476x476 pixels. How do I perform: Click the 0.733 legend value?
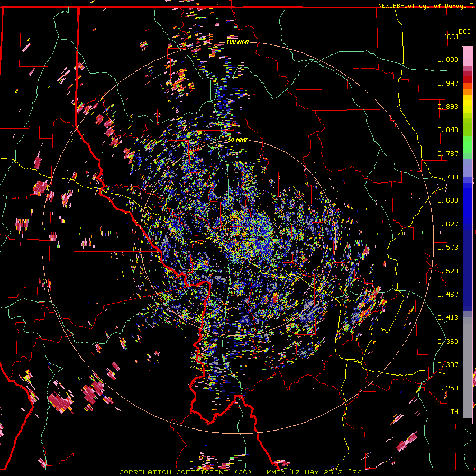[x=448, y=177]
